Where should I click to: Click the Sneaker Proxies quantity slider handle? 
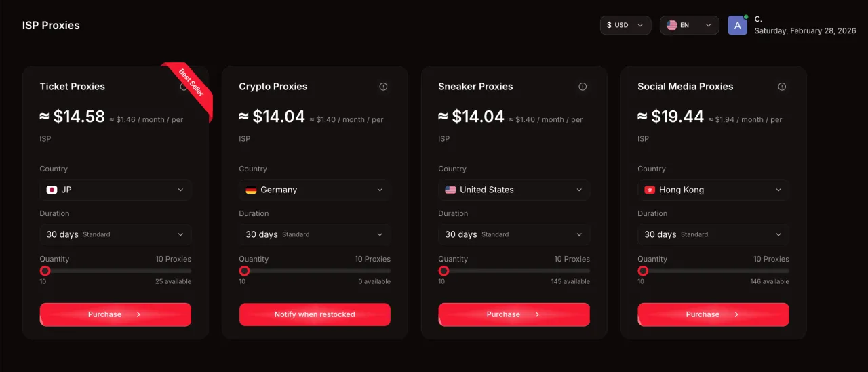[443, 271]
